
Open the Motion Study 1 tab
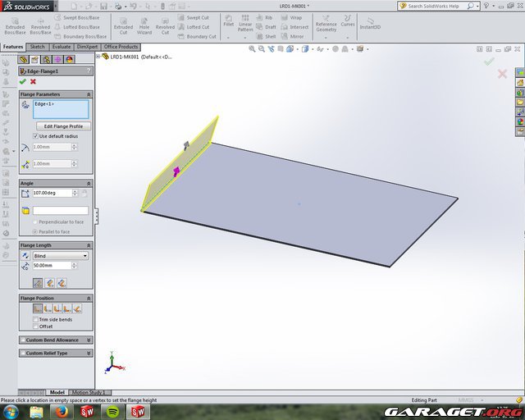pos(89,393)
